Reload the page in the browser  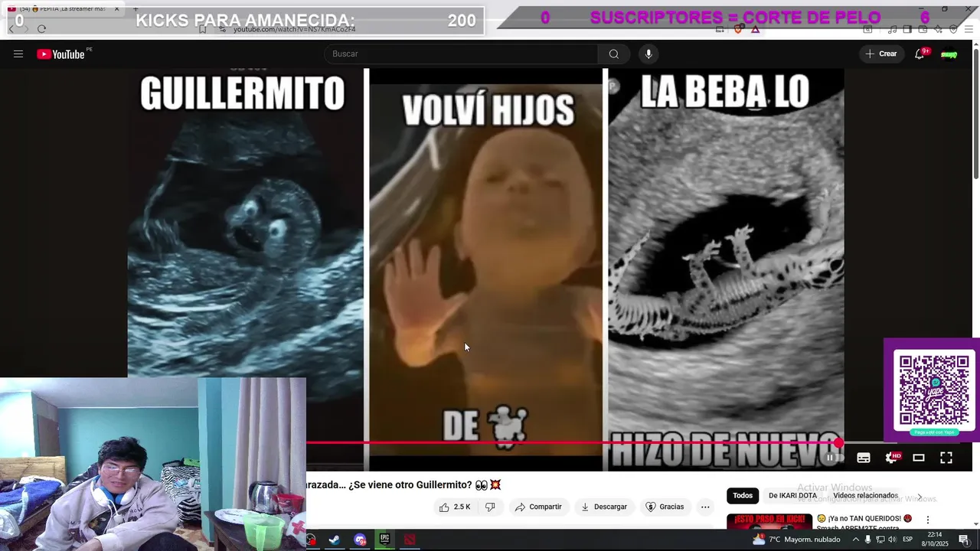41,29
